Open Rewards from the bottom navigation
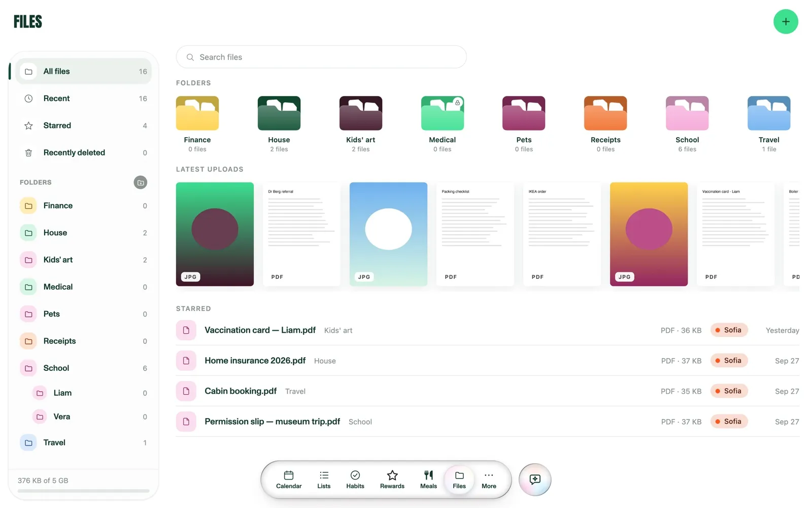Viewport: 812px width, 508px height. coord(392,480)
